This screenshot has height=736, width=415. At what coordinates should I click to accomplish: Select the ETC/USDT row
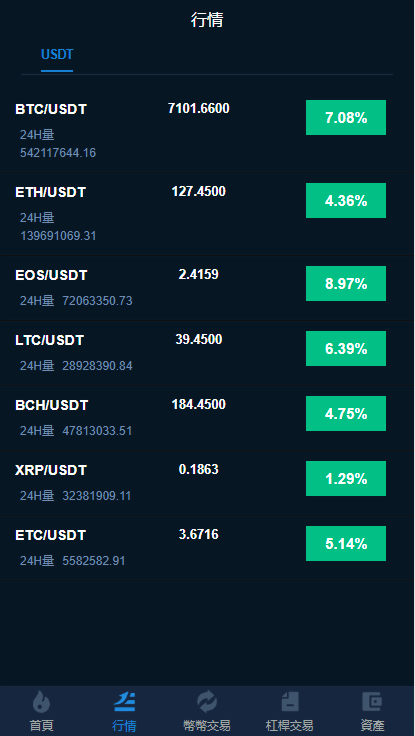click(x=208, y=548)
